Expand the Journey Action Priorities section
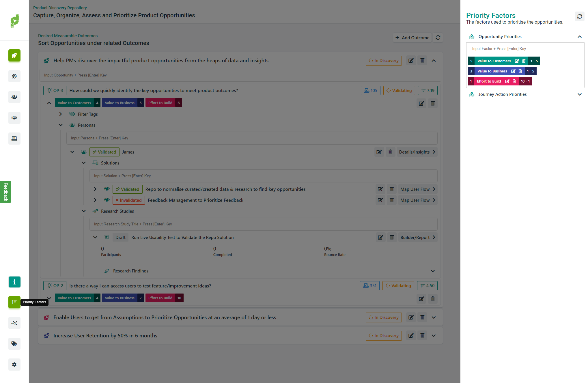This screenshot has width=588, height=383. point(579,94)
